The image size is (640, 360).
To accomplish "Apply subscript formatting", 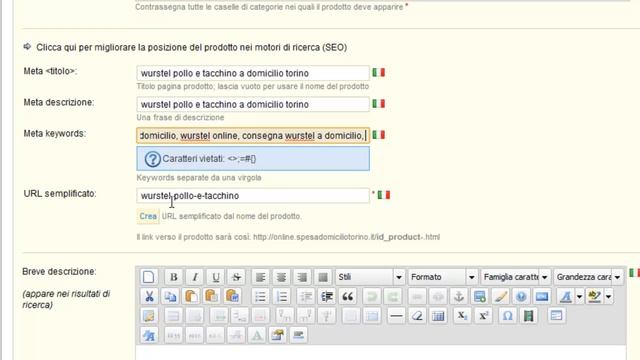I will tap(462, 316).
